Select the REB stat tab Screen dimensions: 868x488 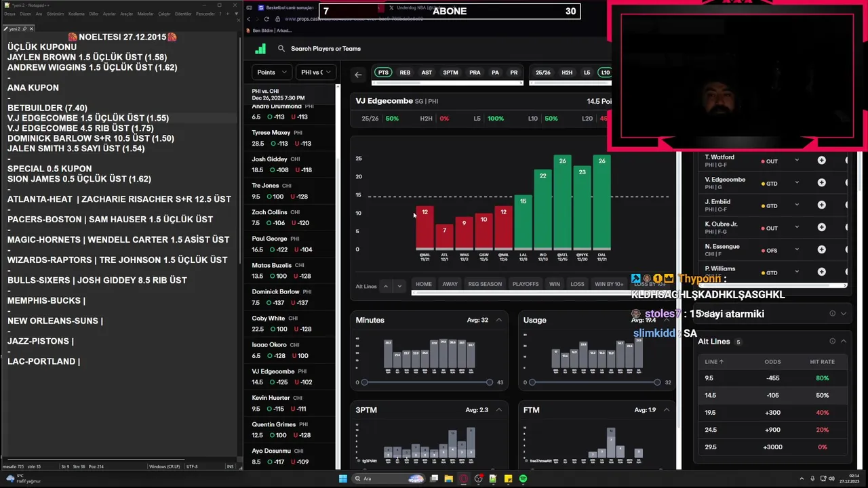pos(405,73)
